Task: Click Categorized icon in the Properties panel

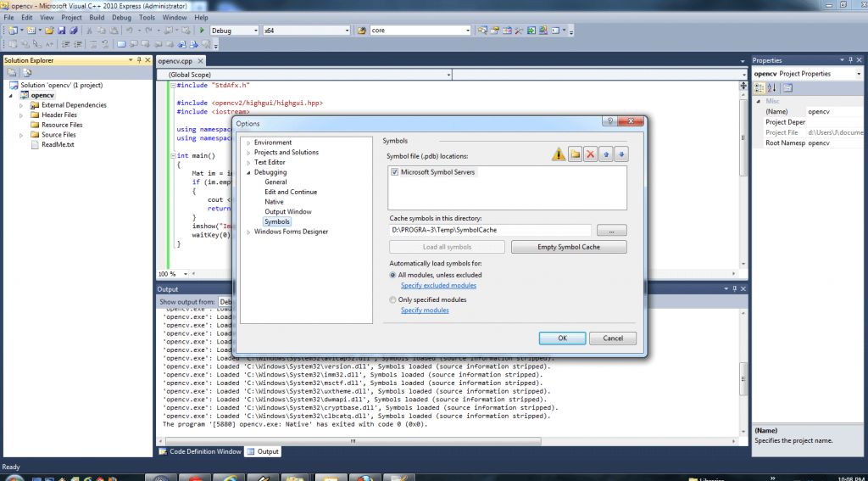Action: pyautogui.click(x=759, y=88)
